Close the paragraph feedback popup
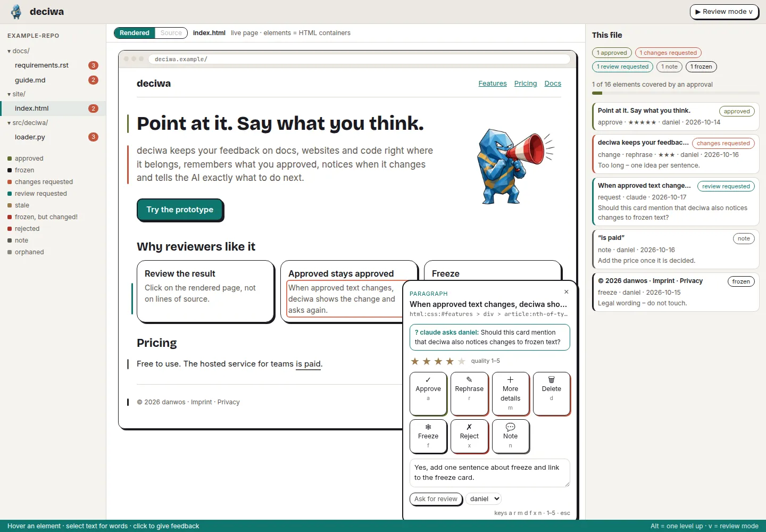766x532 pixels. click(x=567, y=292)
